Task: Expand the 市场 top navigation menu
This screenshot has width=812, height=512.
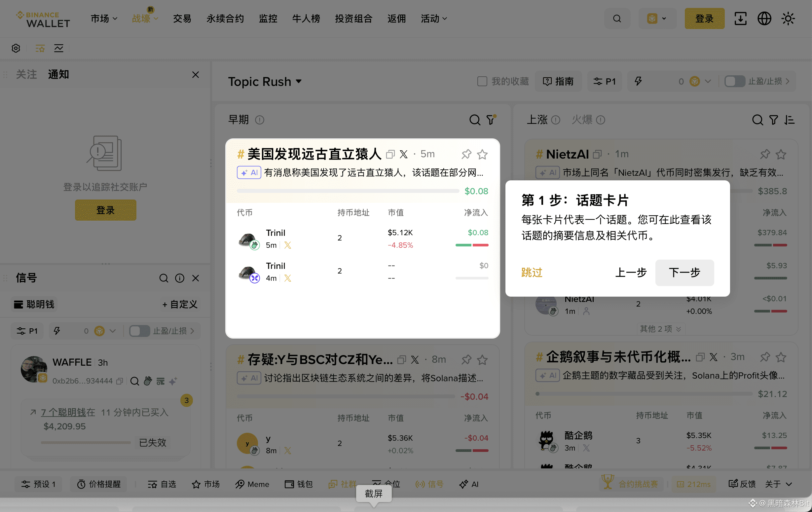Action: pyautogui.click(x=103, y=18)
